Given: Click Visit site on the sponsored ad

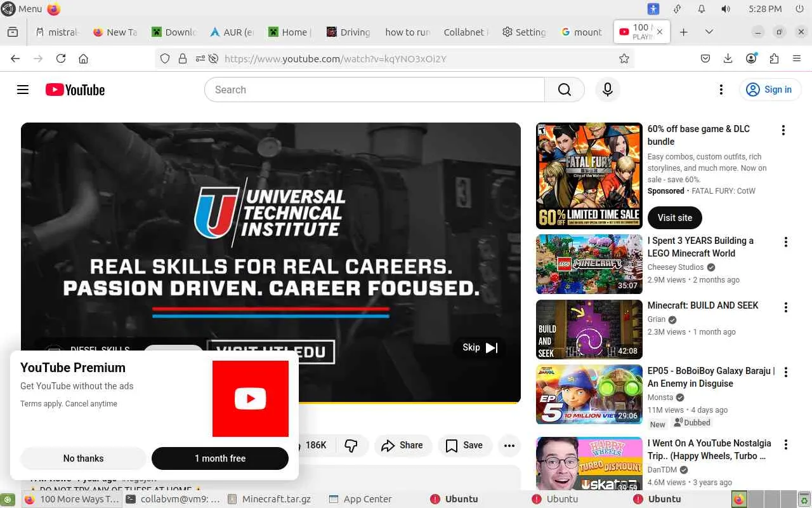Looking at the screenshot, I should [x=675, y=218].
